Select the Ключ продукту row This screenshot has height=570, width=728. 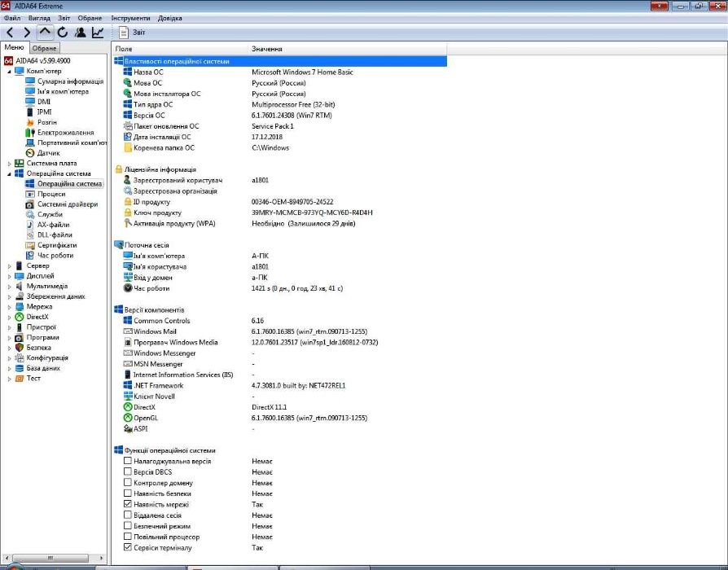[x=280, y=213]
